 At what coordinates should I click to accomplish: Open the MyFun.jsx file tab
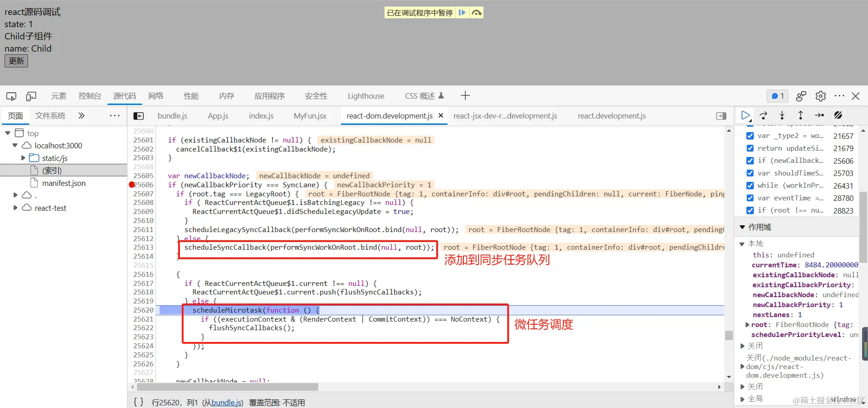pyautogui.click(x=310, y=116)
